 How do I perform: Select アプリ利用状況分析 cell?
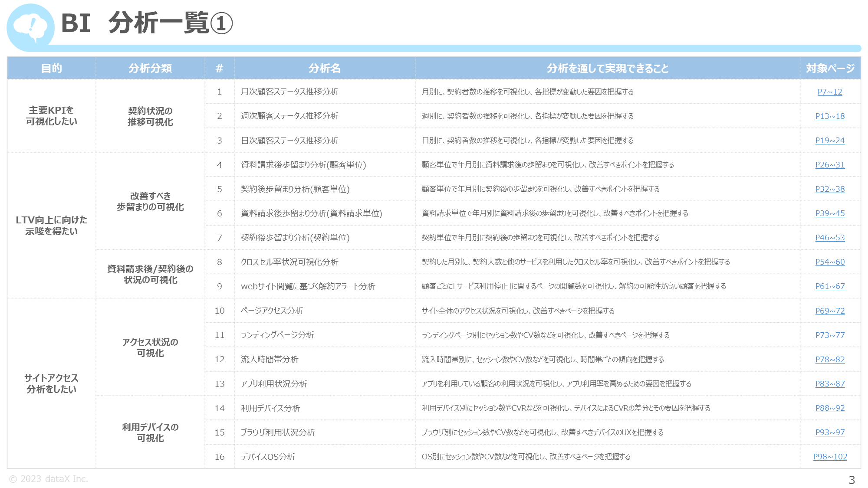click(x=325, y=383)
